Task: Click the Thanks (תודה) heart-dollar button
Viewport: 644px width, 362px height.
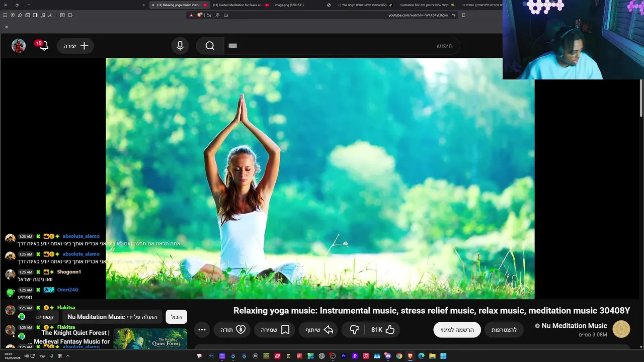Action: click(x=233, y=330)
